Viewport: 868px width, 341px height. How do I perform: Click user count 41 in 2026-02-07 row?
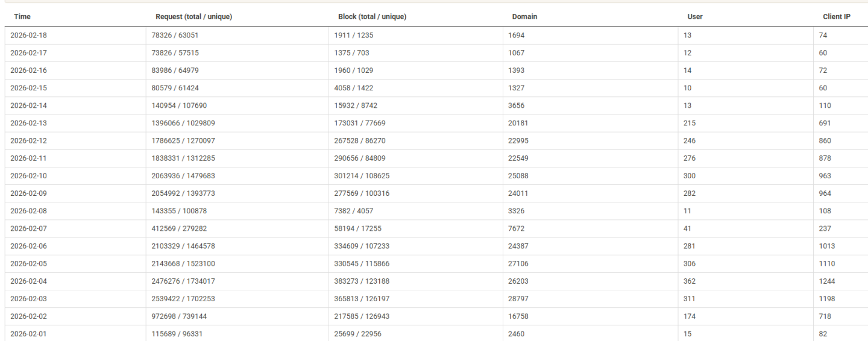(x=687, y=228)
